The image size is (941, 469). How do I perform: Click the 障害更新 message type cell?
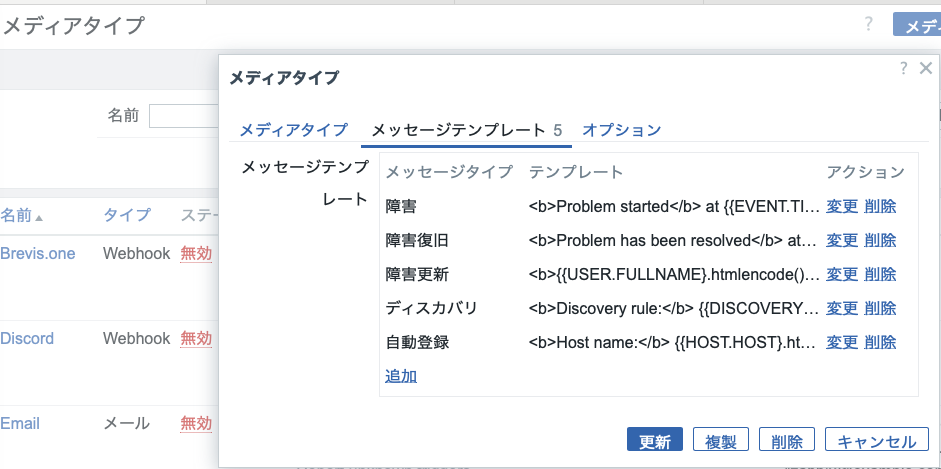417,275
